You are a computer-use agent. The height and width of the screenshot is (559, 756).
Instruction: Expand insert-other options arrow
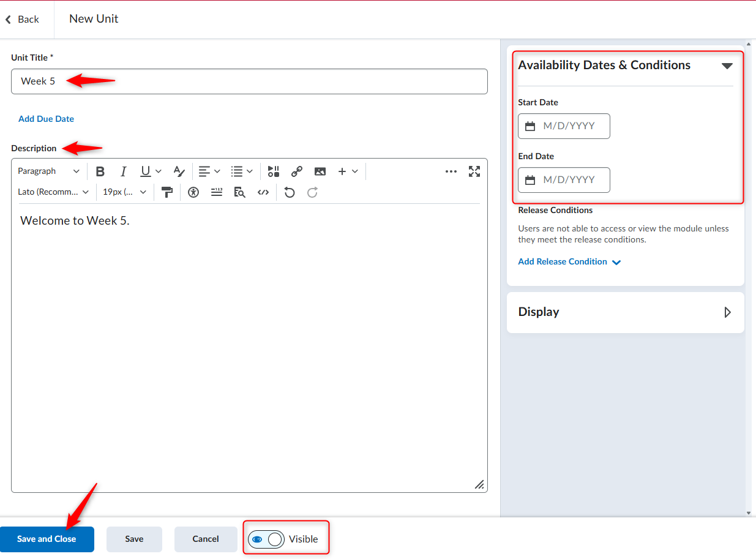(x=355, y=171)
